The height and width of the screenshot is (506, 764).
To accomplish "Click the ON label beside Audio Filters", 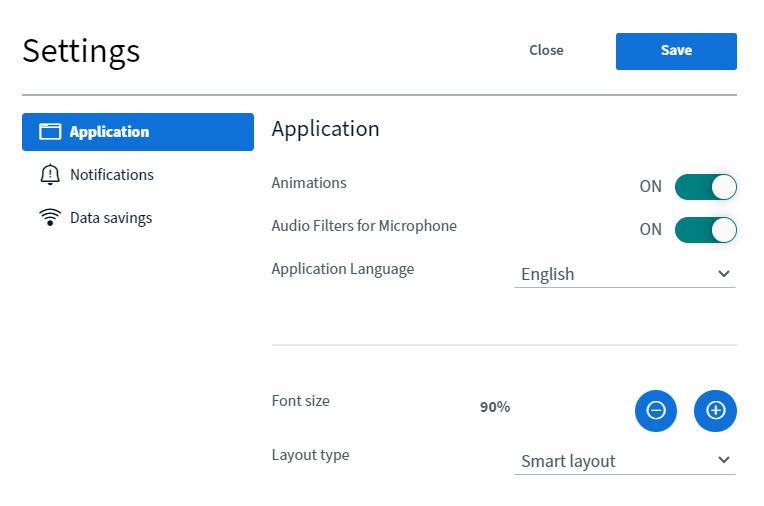I will pos(650,229).
